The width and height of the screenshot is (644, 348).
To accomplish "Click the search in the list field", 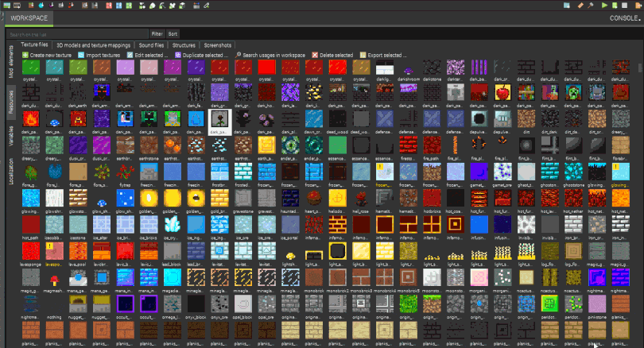I will tap(77, 34).
